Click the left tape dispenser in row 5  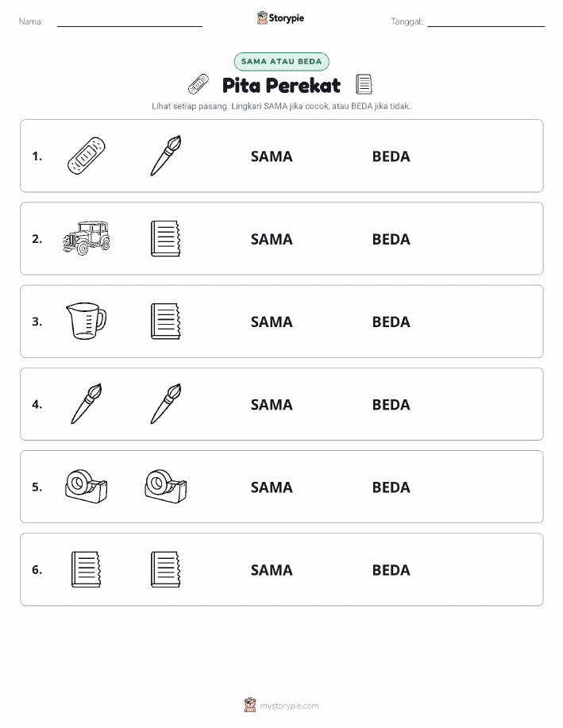point(87,487)
